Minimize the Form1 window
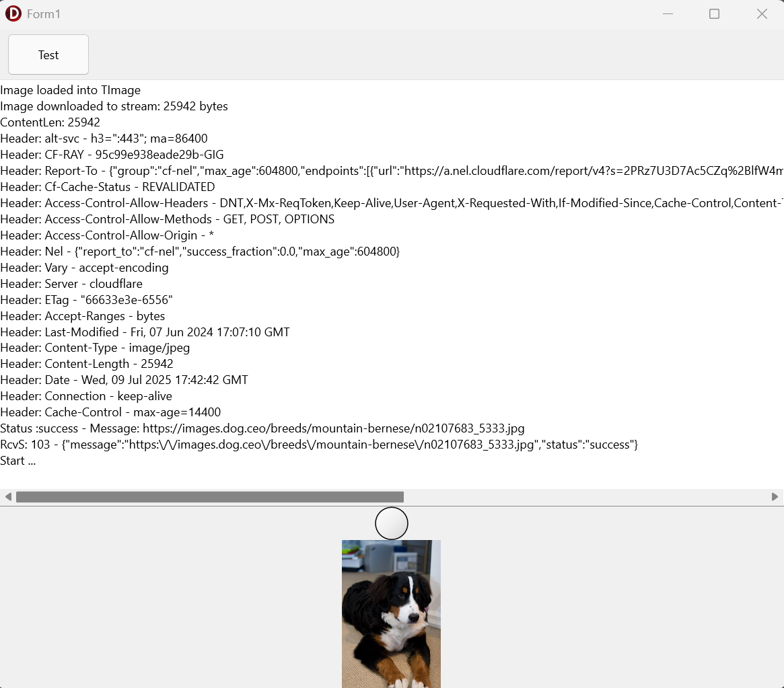Image resolution: width=784 pixels, height=688 pixels. (668, 14)
